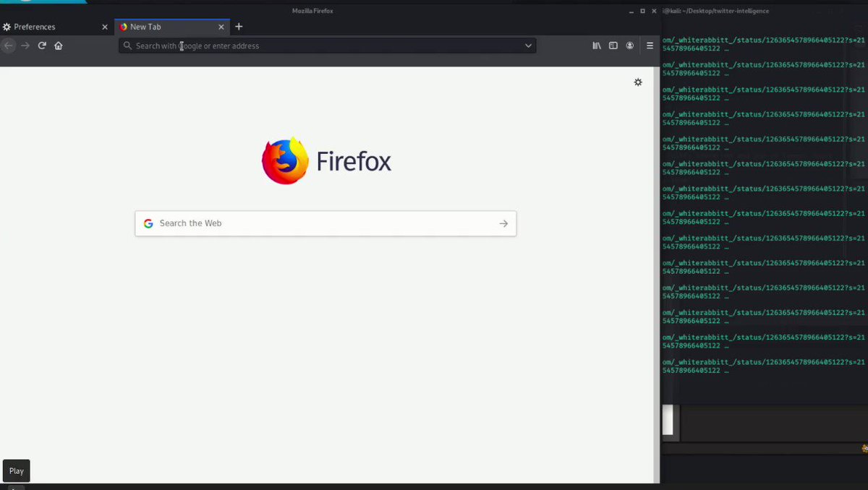Open the Library toolbar icon

tap(597, 46)
